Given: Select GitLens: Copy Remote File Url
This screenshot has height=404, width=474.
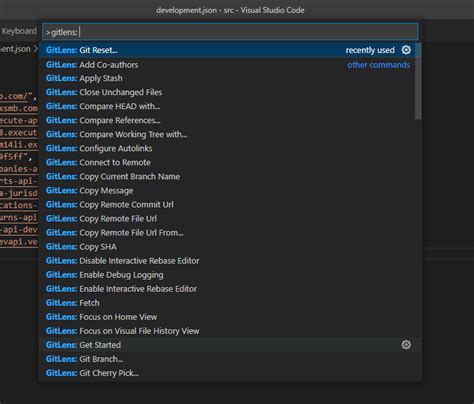Looking at the screenshot, I should 227,218.
